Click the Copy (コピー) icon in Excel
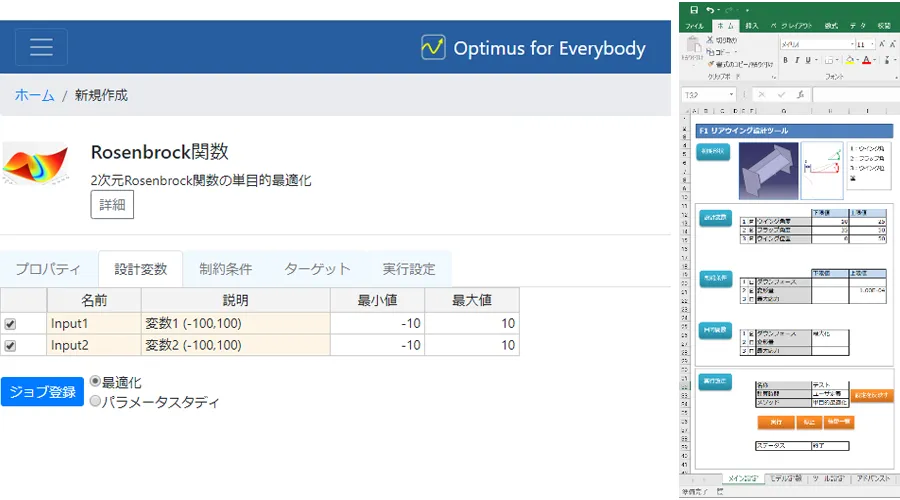The width and height of the screenshot is (900, 500). point(710,52)
